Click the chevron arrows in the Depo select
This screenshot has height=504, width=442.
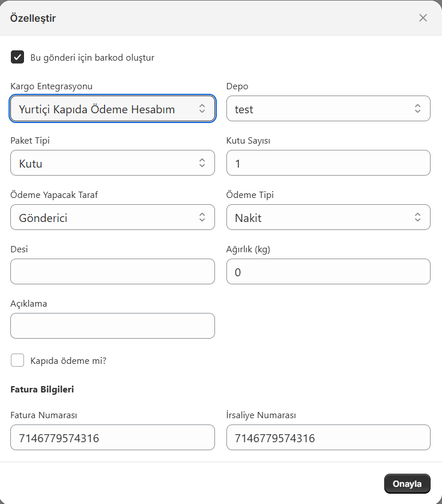click(x=417, y=109)
